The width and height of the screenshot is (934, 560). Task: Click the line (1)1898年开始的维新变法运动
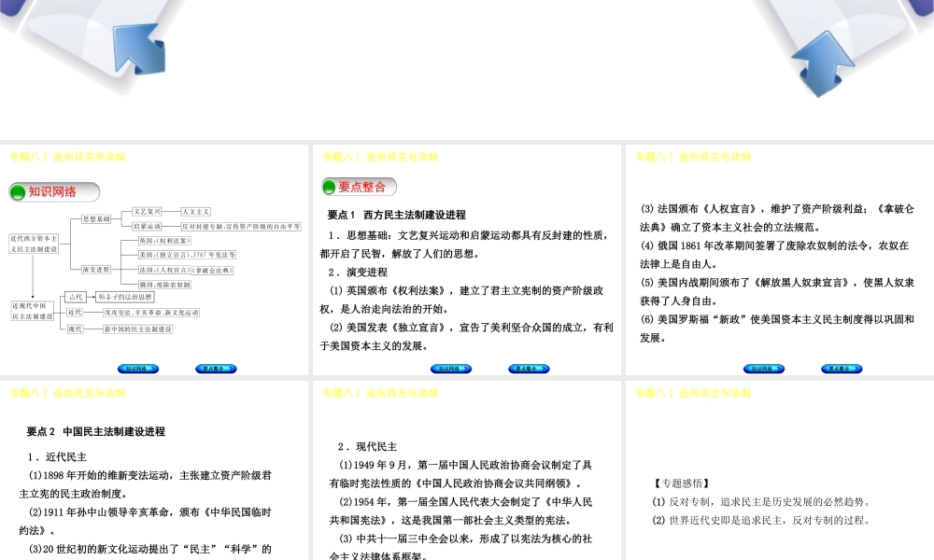click(x=146, y=484)
